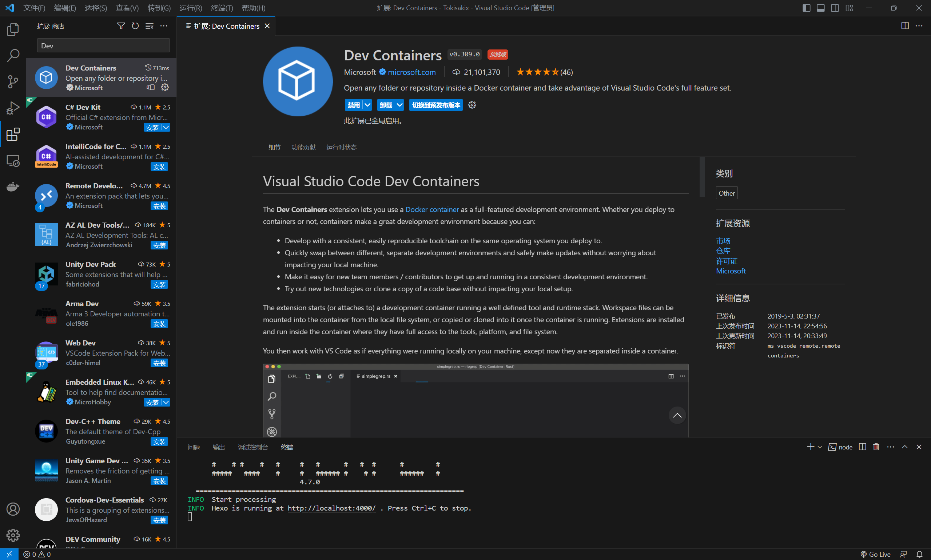Screen dimensions: 931x560
Task: Open the Docker container hyperlink
Action: pos(432,209)
